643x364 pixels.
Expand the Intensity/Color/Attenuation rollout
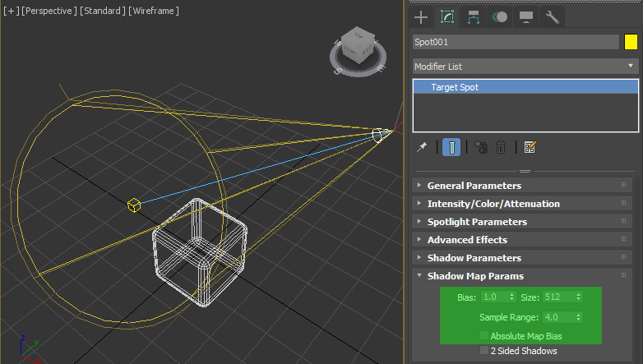click(522, 203)
